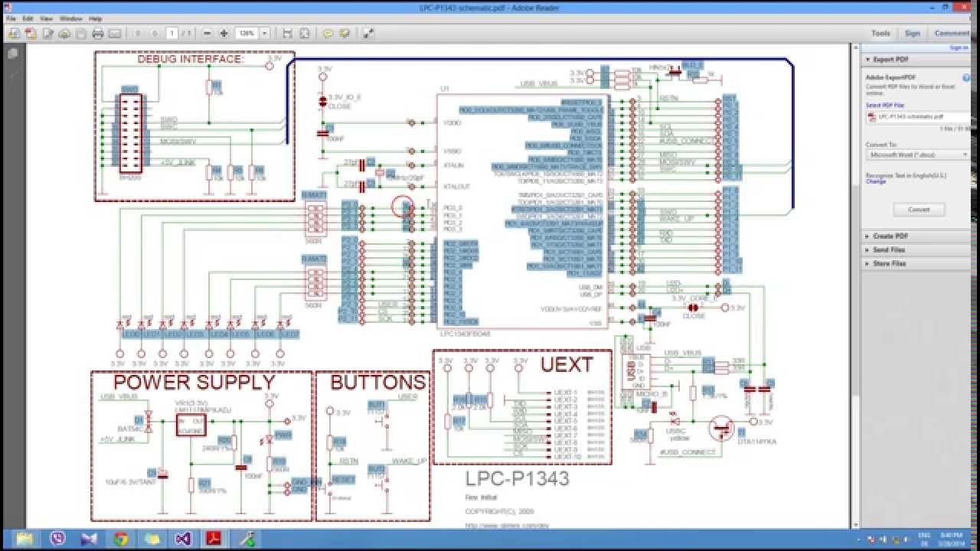980x551 pixels.
Task: Open Google Chrome from the taskbar
Action: pyautogui.click(x=120, y=539)
